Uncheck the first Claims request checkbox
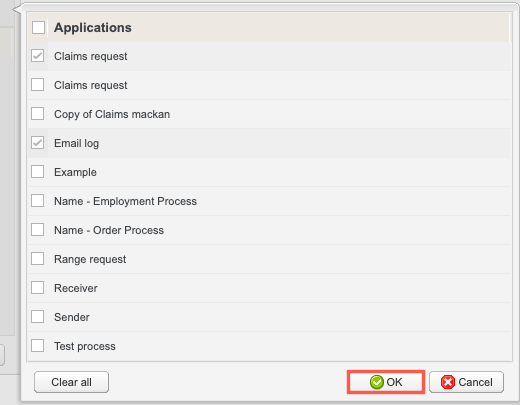This screenshot has height=405, width=520. tap(37, 56)
